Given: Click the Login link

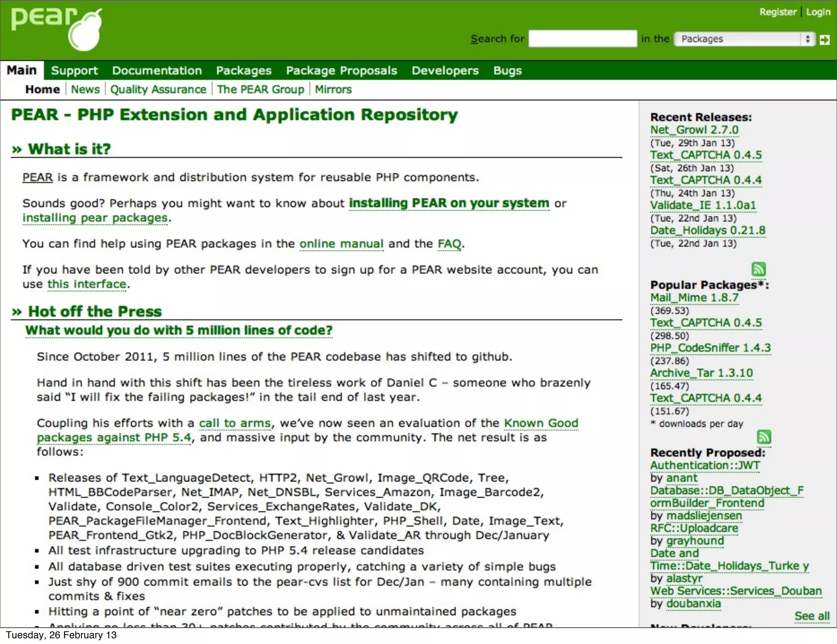Looking at the screenshot, I should pos(818,12).
